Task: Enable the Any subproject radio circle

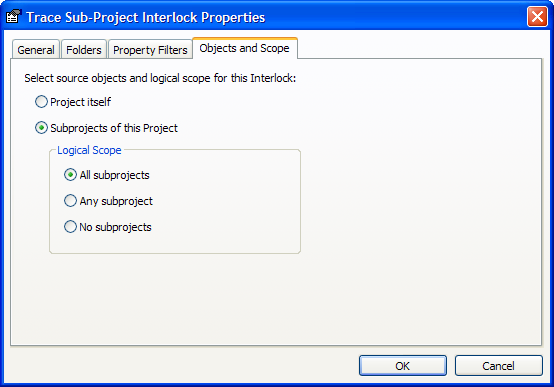Action: pos(70,201)
